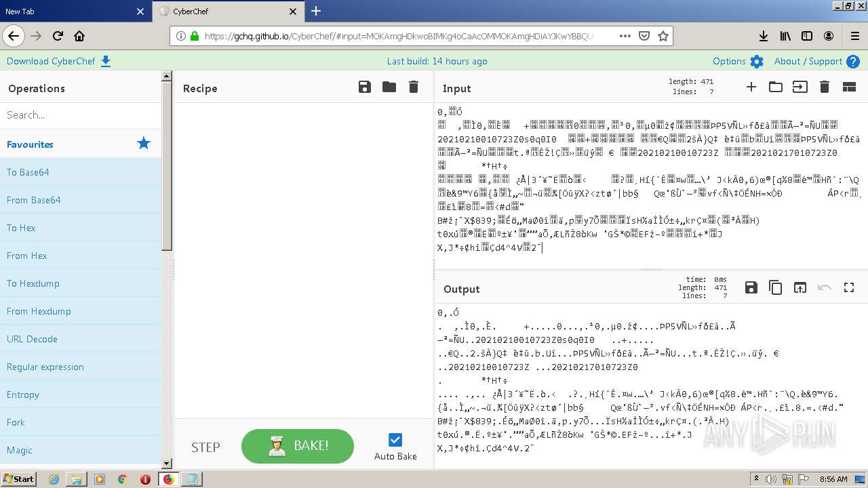Go to the browser home page

(79, 36)
